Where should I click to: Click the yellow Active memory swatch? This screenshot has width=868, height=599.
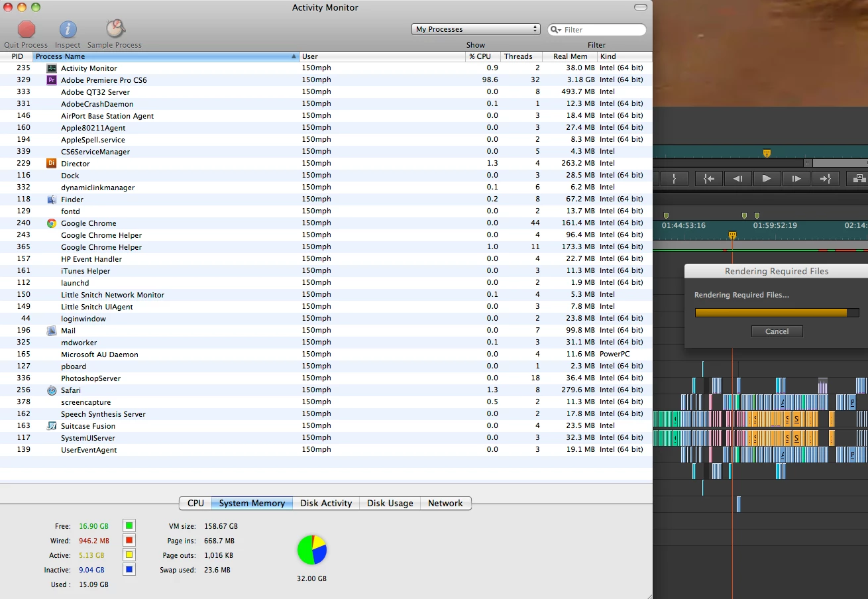[x=129, y=555]
